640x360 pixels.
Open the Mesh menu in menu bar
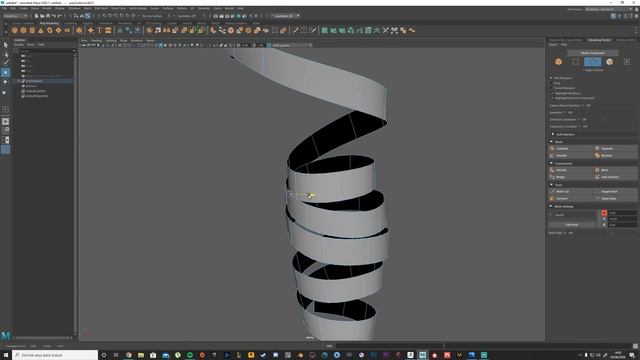click(87, 8)
